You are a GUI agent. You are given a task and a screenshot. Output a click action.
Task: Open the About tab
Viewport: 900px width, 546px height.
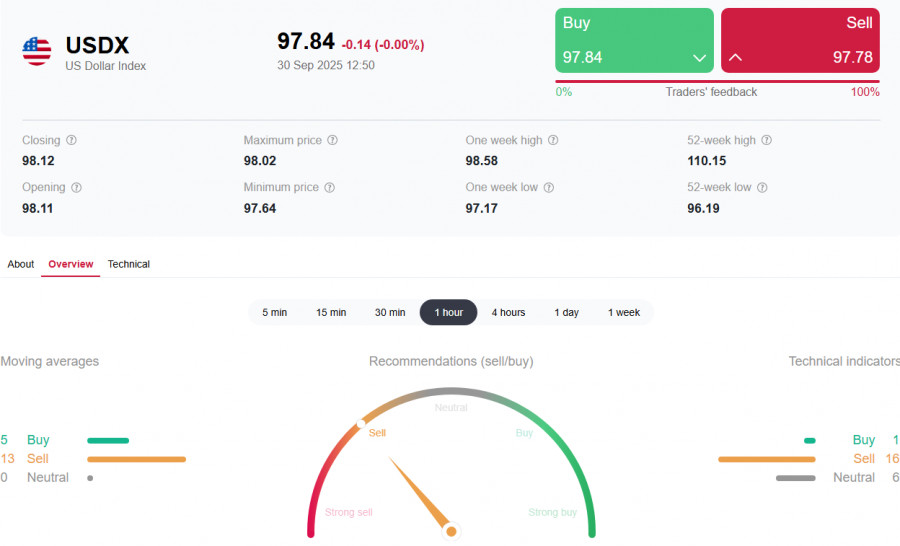[x=21, y=264]
